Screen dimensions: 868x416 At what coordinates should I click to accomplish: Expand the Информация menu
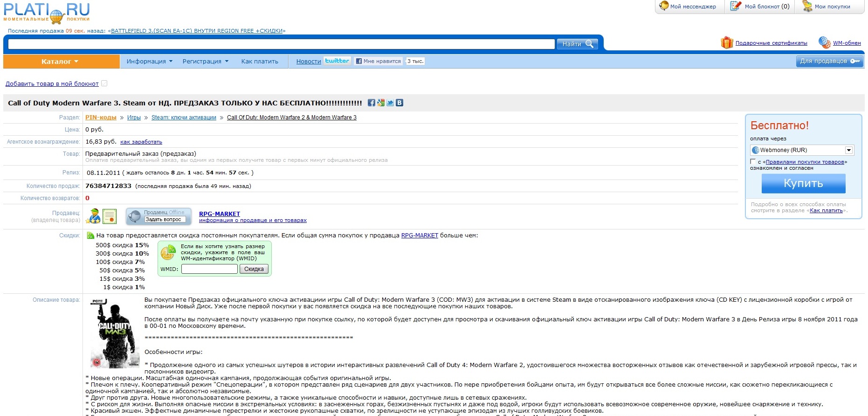[150, 62]
